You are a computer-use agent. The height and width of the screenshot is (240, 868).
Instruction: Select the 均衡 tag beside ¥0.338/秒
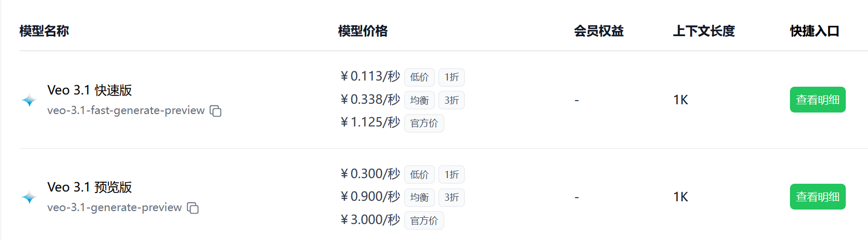pyautogui.click(x=419, y=100)
